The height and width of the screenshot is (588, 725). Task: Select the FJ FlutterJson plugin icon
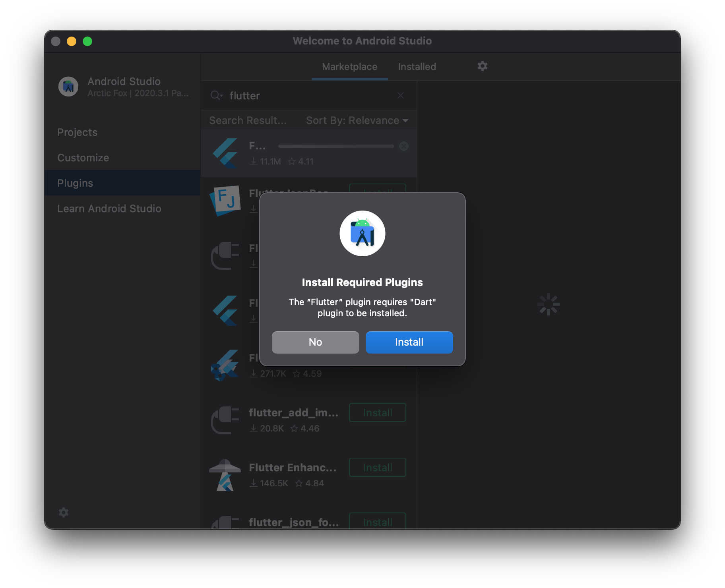[225, 200]
